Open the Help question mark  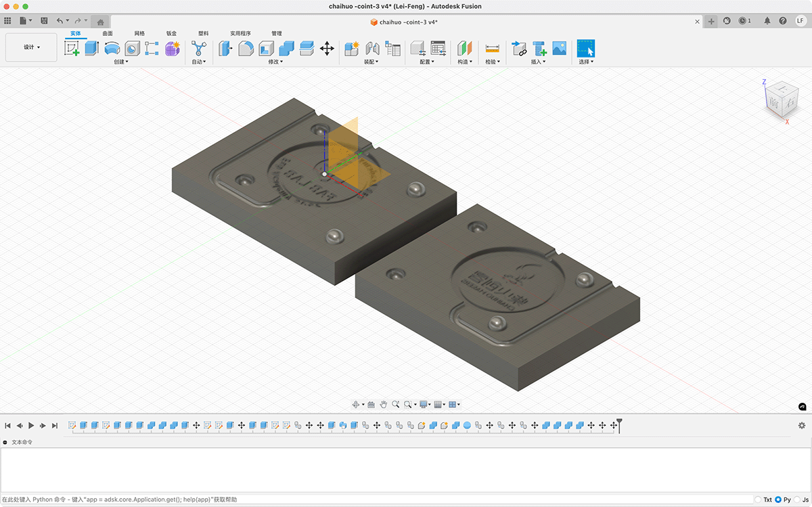[x=783, y=21]
